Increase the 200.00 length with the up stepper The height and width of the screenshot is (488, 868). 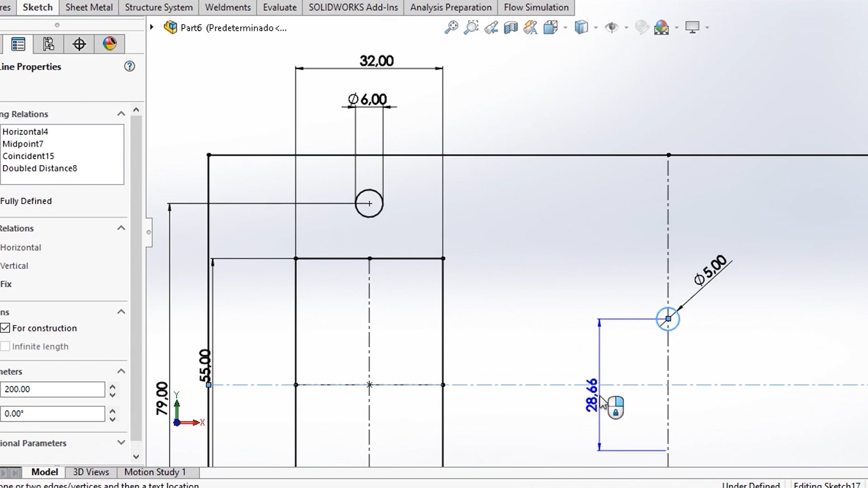coord(112,385)
